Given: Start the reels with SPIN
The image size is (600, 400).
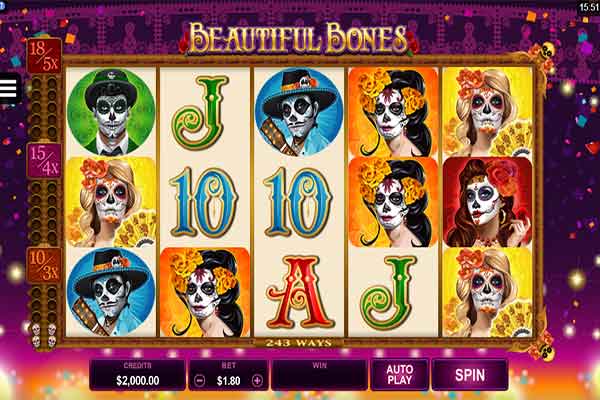Looking at the screenshot, I should coord(470,375).
